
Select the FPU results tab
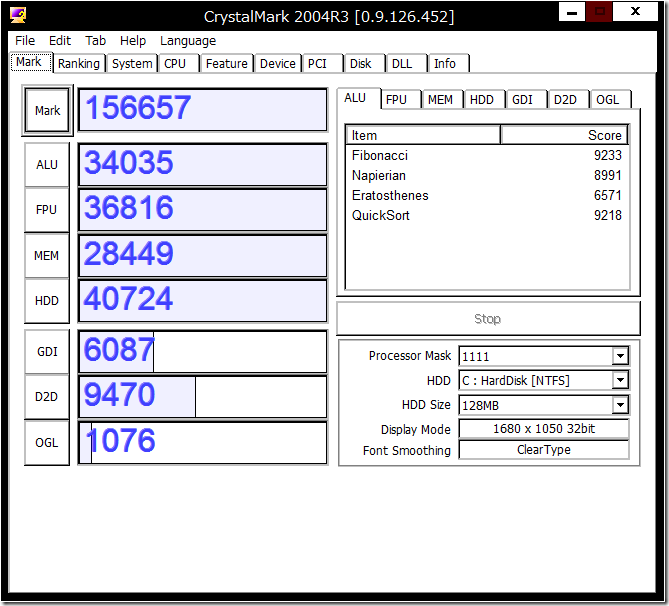pyautogui.click(x=399, y=100)
